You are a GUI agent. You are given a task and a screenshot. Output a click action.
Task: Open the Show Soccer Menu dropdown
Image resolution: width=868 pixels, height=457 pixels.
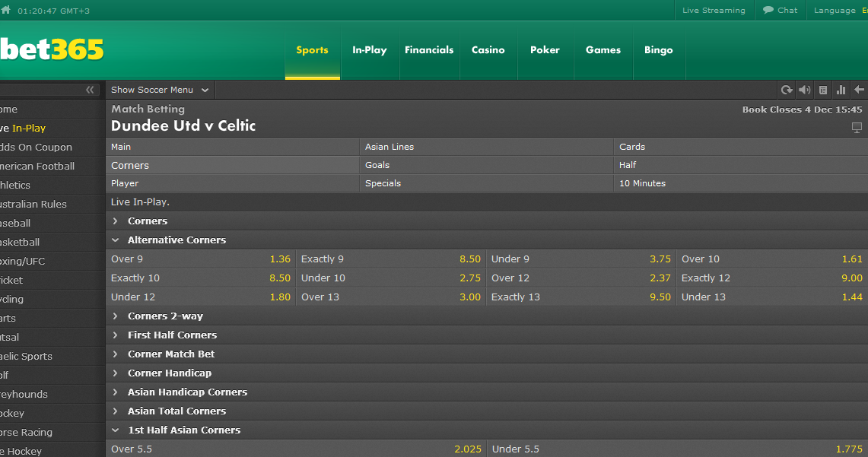pyautogui.click(x=160, y=90)
